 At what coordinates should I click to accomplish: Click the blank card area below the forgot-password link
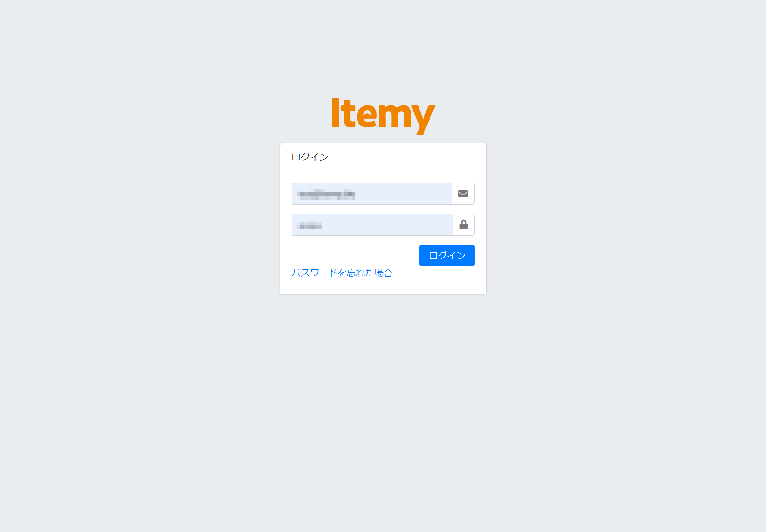pos(383,286)
